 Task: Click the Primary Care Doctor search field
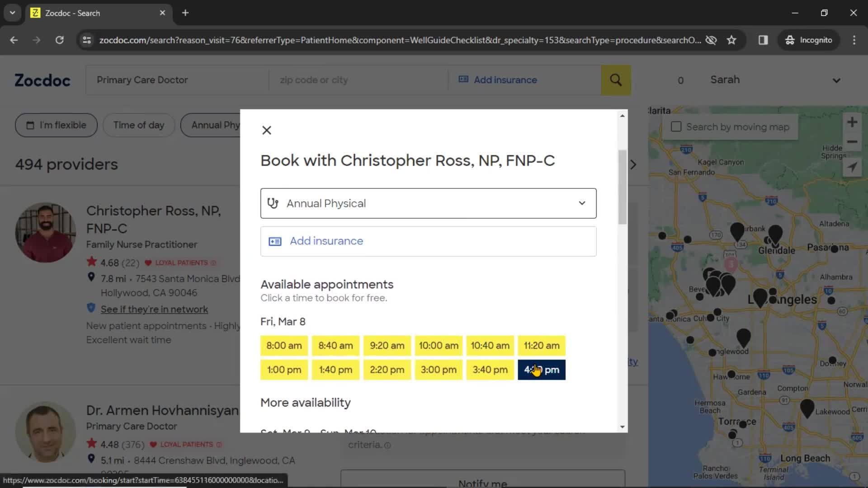[x=177, y=80]
